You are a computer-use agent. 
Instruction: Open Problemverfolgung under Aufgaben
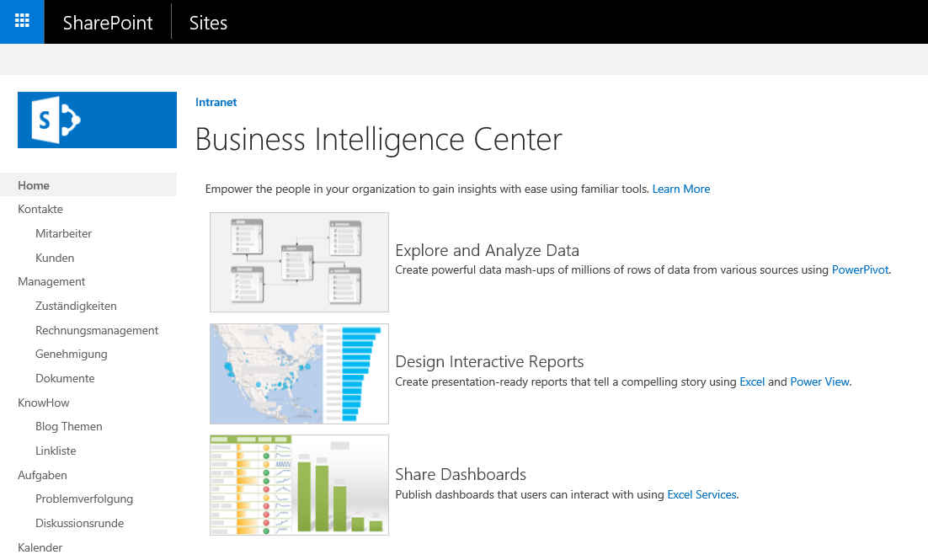(x=84, y=499)
